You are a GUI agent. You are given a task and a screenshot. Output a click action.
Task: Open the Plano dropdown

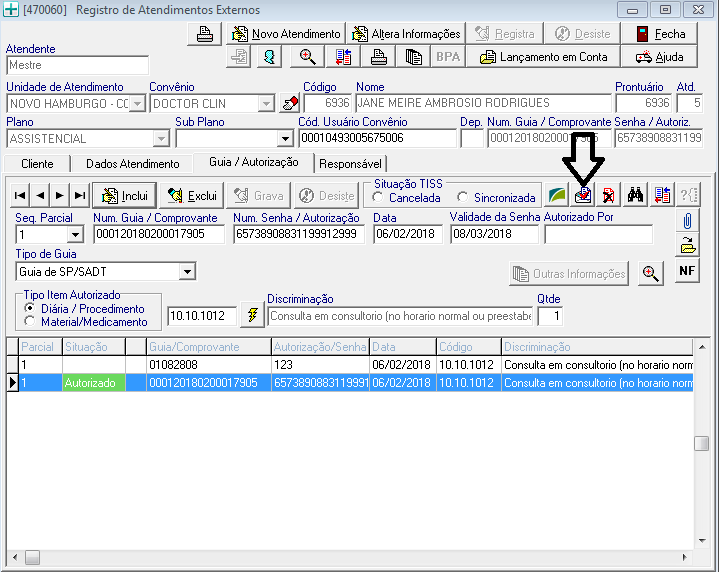click(x=161, y=138)
